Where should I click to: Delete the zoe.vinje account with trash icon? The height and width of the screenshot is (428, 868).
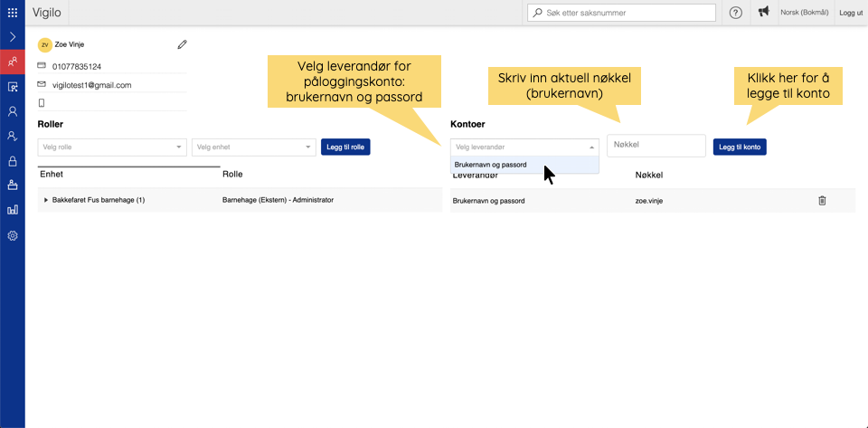click(x=822, y=200)
